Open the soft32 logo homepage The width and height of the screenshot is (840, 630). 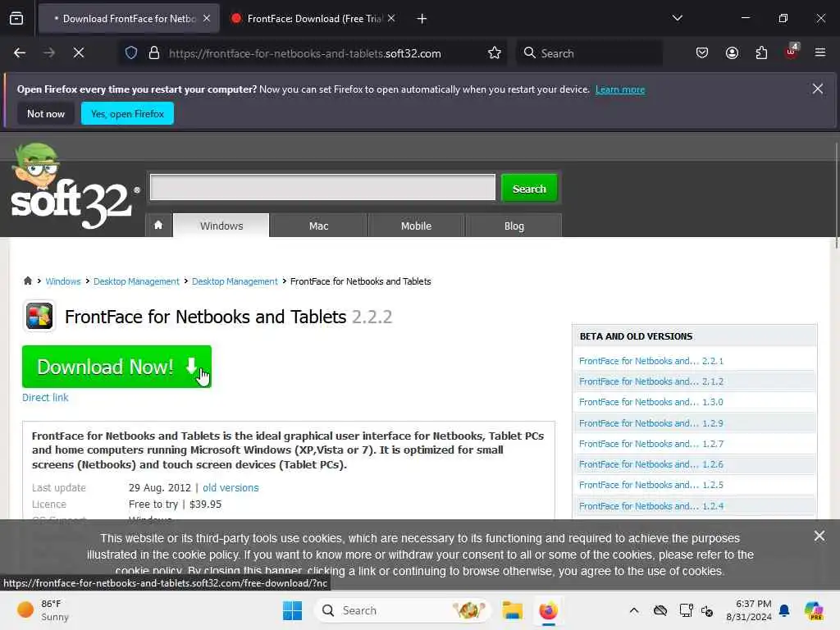point(74,188)
